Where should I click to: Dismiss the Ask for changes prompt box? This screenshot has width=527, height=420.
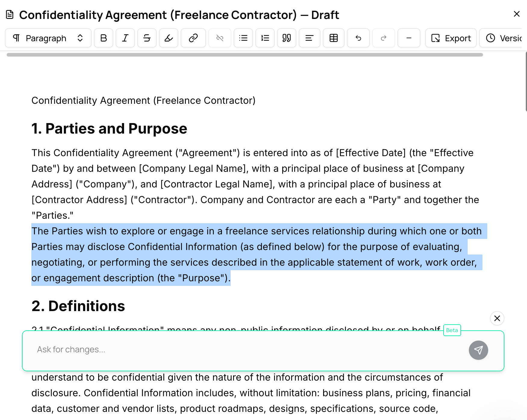497,318
